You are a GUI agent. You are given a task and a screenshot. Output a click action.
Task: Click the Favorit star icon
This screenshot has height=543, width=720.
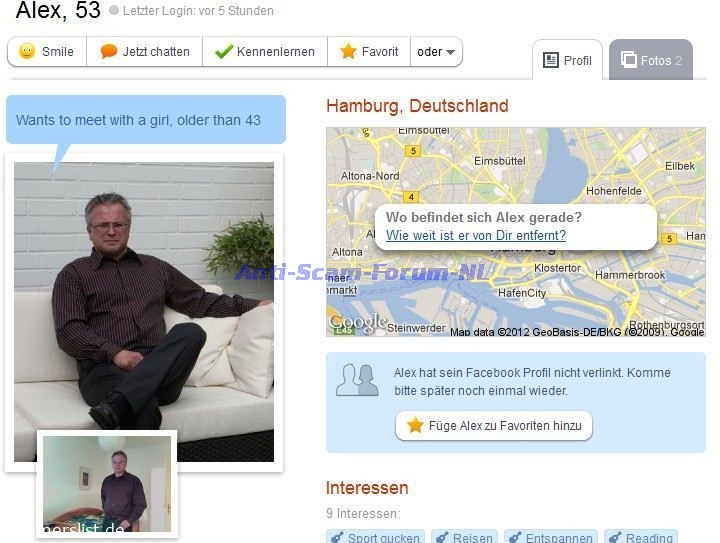[x=348, y=51]
